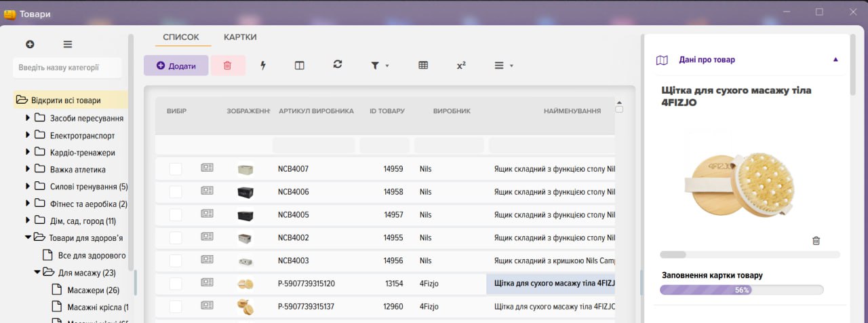Expand Важка атлетика category
Image resolution: width=868 pixels, height=323 pixels.
[28, 169]
